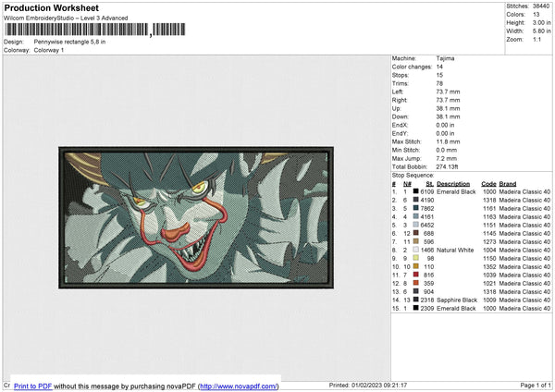Screen dimensions: 555x392
Task: Click the 'St.' column header
Action: [x=430, y=184]
